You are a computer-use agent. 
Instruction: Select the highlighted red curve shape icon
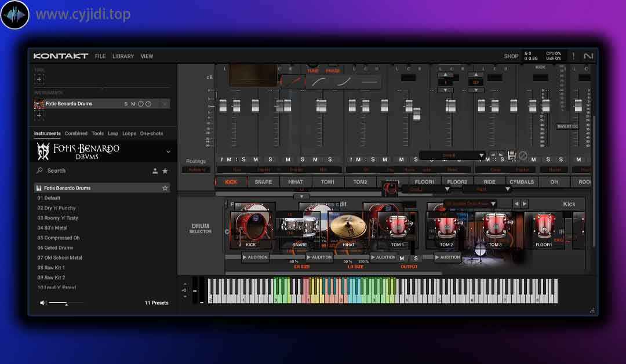293,81
